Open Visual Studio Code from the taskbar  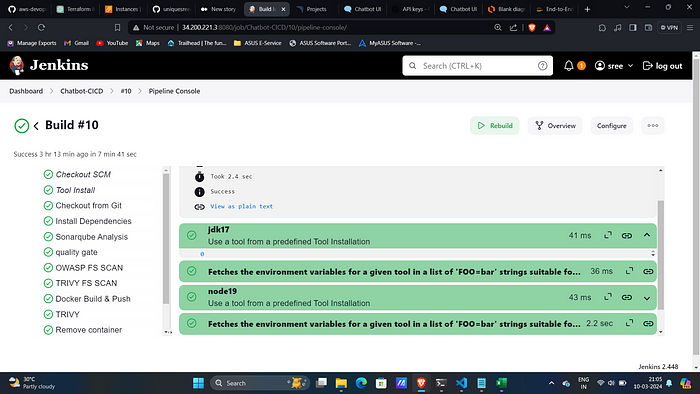click(x=461, y=383)
